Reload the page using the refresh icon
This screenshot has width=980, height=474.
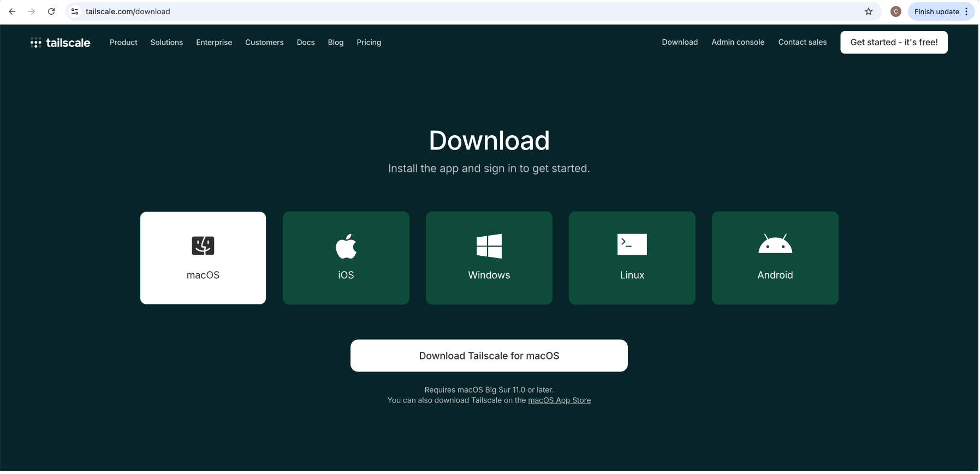point(51,11)
